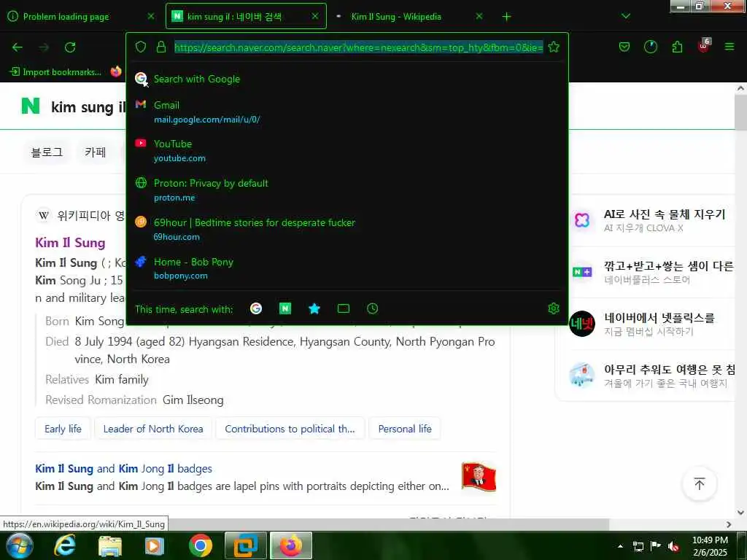
Task: Open the Firefox extensions puzzle icon
Action: click(x=677, y=47)
